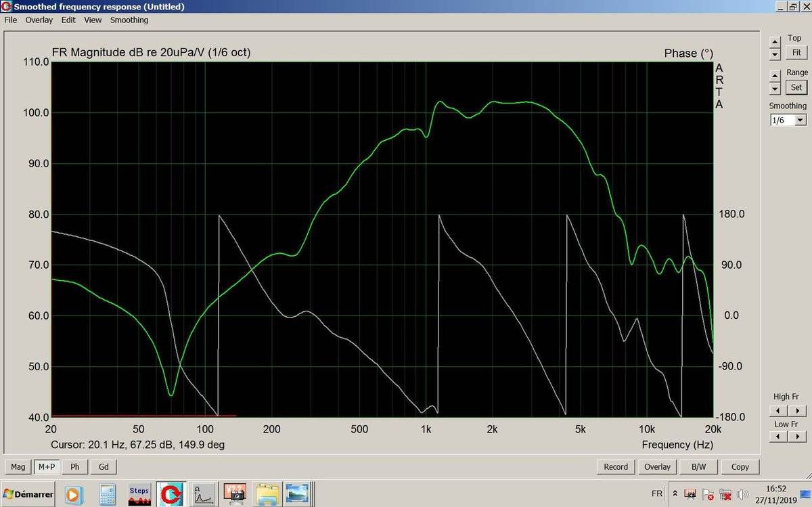The image size is (812, 507).
Task: Open the Calculator taskbar icon
Action: [x=107, y=494]
